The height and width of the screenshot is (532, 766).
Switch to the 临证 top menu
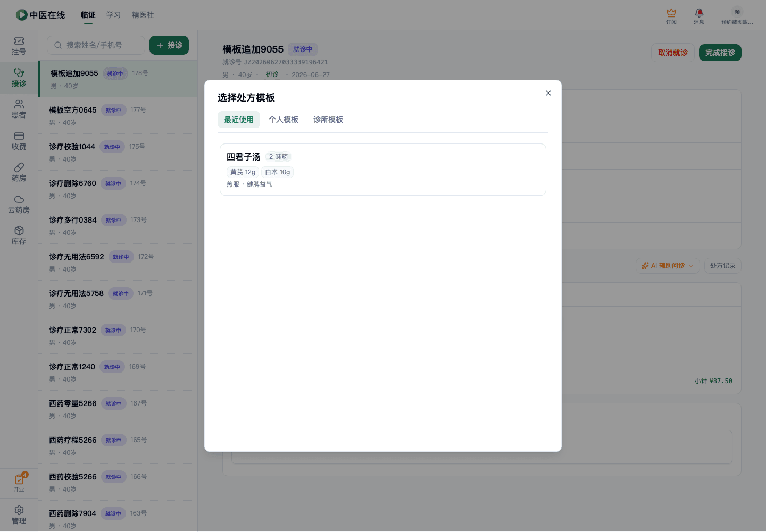click(x=88, y=15)
